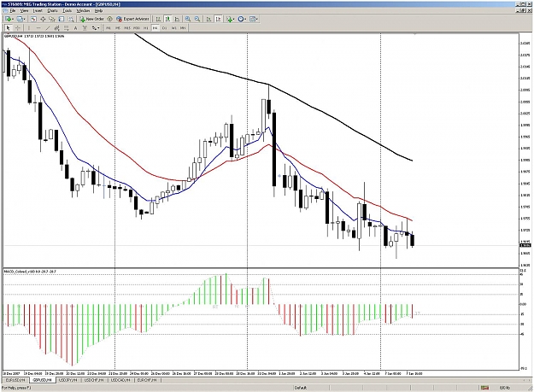This screenshot has width=534, height=392.
Task: Switch chart to W1 timeframe
Action: [x=173, y=28]
